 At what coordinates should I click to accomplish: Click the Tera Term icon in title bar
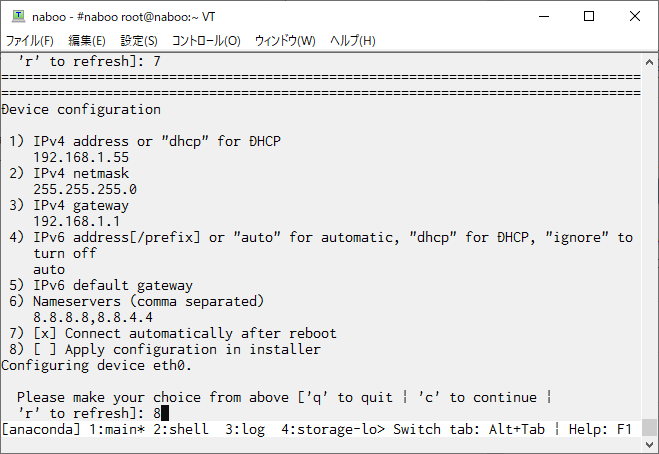coord(18,16)
